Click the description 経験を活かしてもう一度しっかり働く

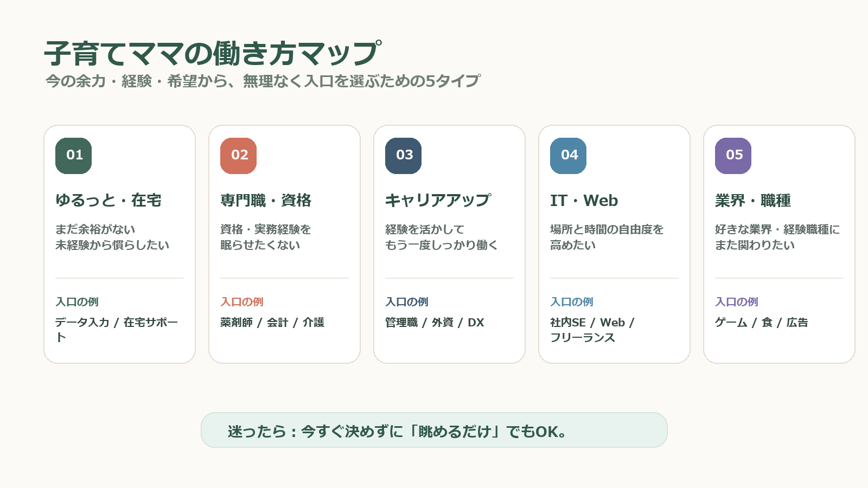[442, 237]
